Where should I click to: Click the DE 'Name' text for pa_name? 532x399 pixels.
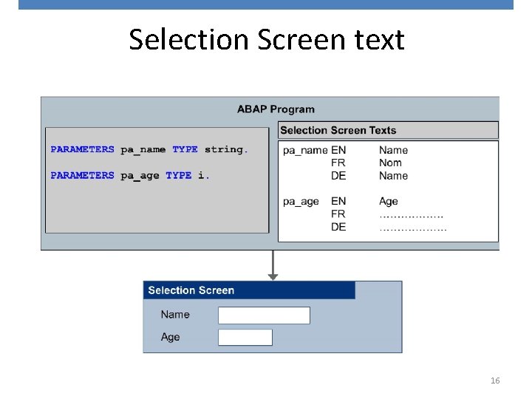[x=393, y=176]
